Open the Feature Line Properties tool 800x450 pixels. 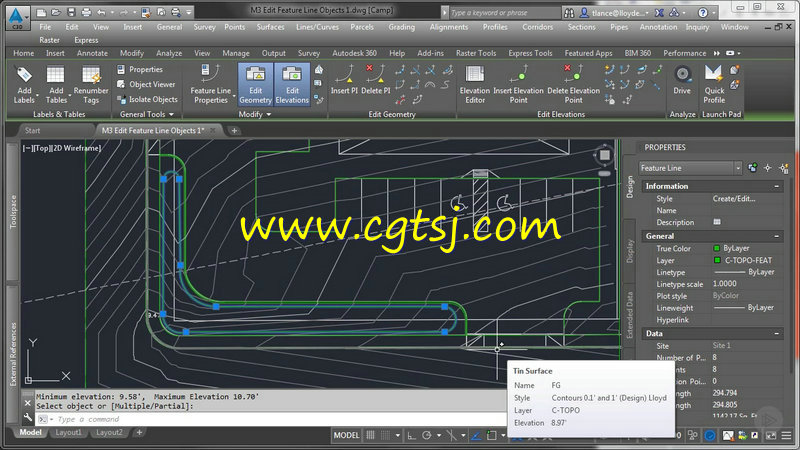pyautogui.click(x=210, y=84)
